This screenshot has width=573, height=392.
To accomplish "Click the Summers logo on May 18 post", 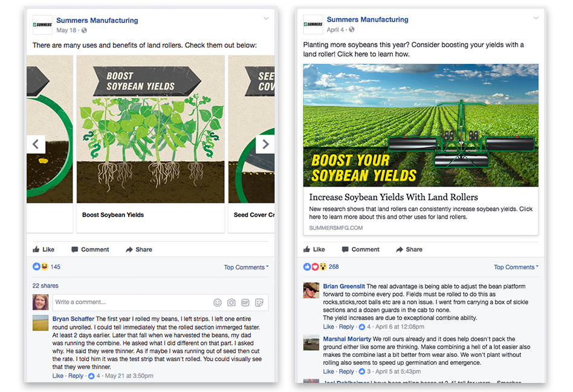I will click(x=42, y=25).
